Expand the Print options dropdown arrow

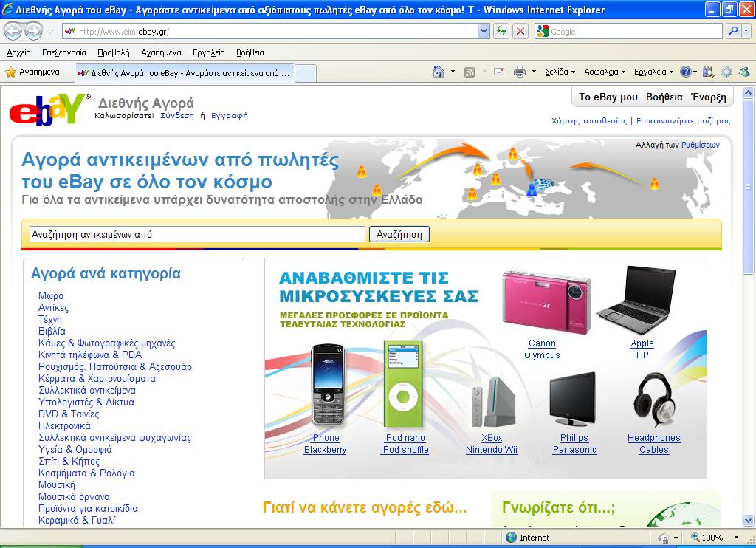[534, 72]
